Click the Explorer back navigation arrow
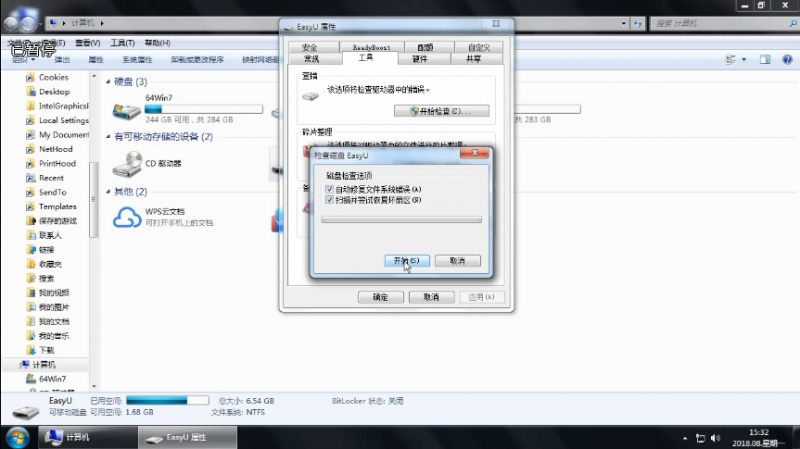Image resolution: width=800 pixels, height=449 pixels. (x=12, y=23)
